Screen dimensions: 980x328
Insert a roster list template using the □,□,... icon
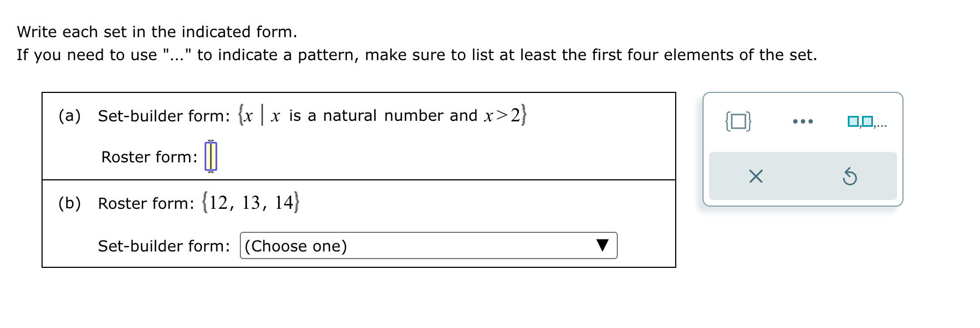coord(867,122)
